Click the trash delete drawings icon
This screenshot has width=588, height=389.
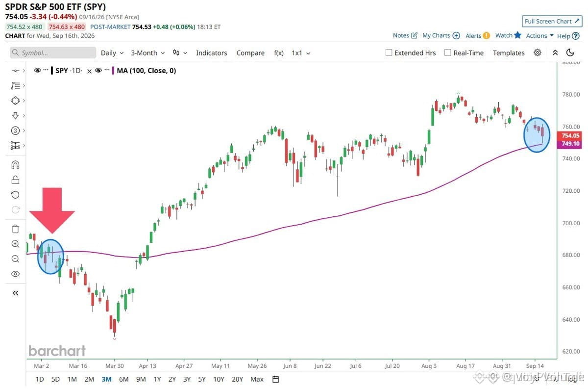pos(15,229)
